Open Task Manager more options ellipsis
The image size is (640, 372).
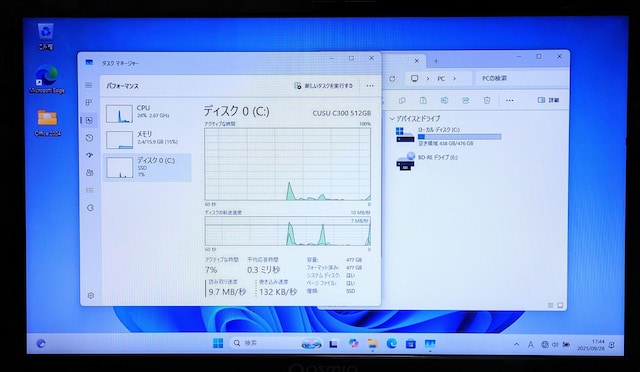point(370,86)
